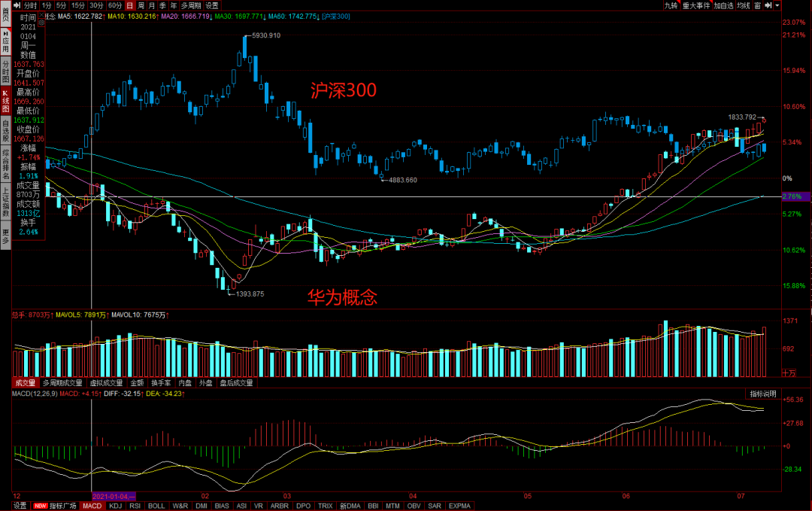Image resolution: width=812 pixels, height=511 pixels.
Task: Toggle the 九转 indicator
Action: point(671,5)
